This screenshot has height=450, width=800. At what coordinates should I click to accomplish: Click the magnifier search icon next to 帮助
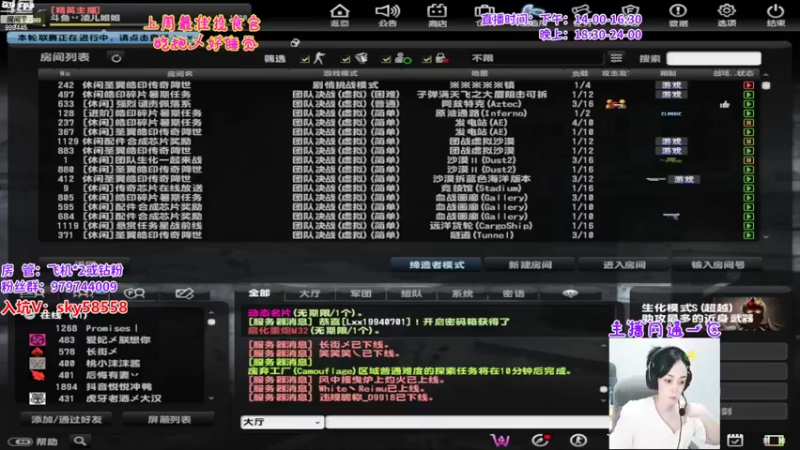click(x=80, y=440)
